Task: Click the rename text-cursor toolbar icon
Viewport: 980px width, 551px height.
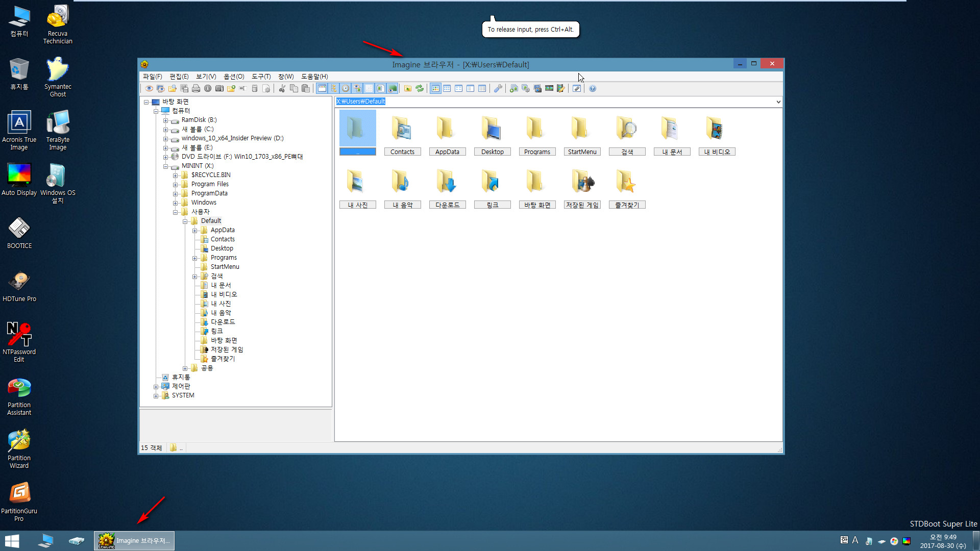Action: tap(243, 88)
